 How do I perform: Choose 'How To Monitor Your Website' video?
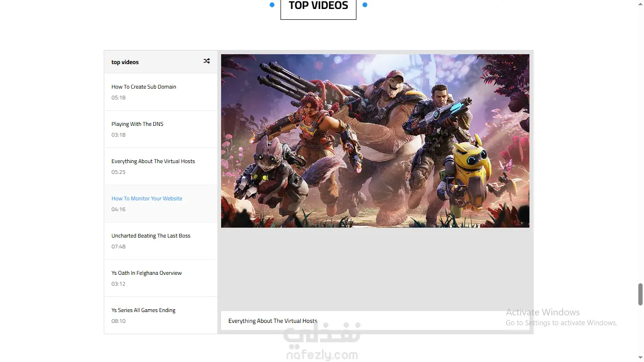point(161,204)
